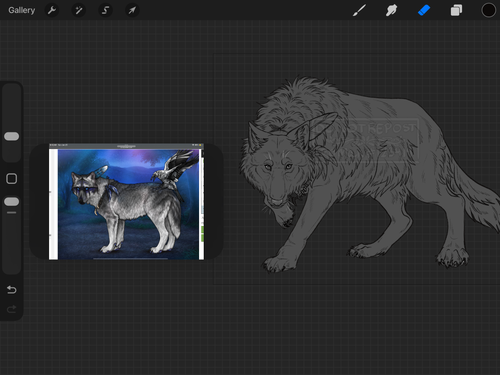Tap the gray wolf lineart on canvas
Screen dimensions: 500x375
click(x=370, y=175)
